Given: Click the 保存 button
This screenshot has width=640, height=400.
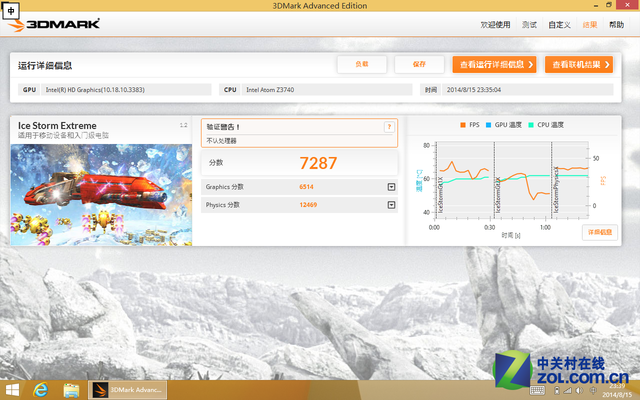Looking at the screenshot, I should coord(419,64).
